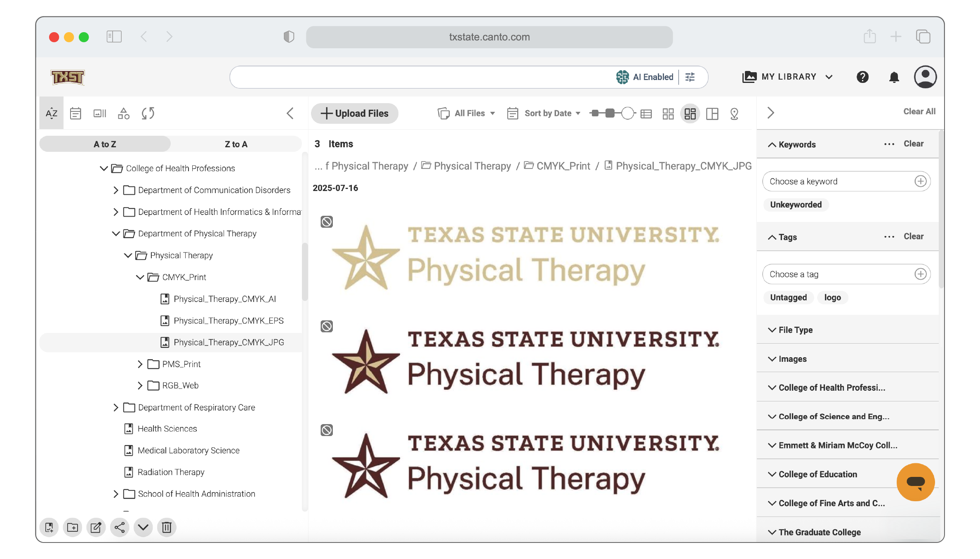Open Tags more options ellipsis

pos(889,237)
